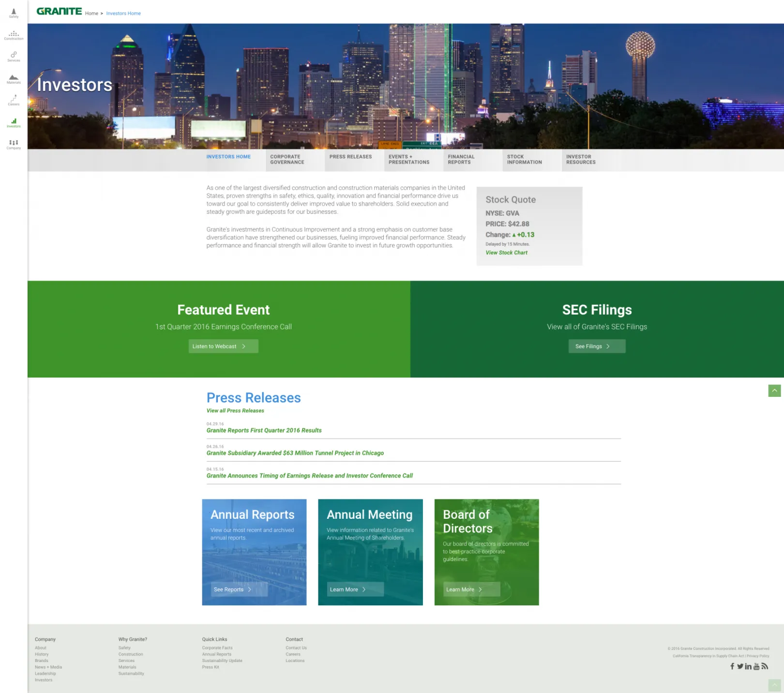Open Press Kit quick link
The height and width of the screenshot is (693, 784).
coord(211,667)
